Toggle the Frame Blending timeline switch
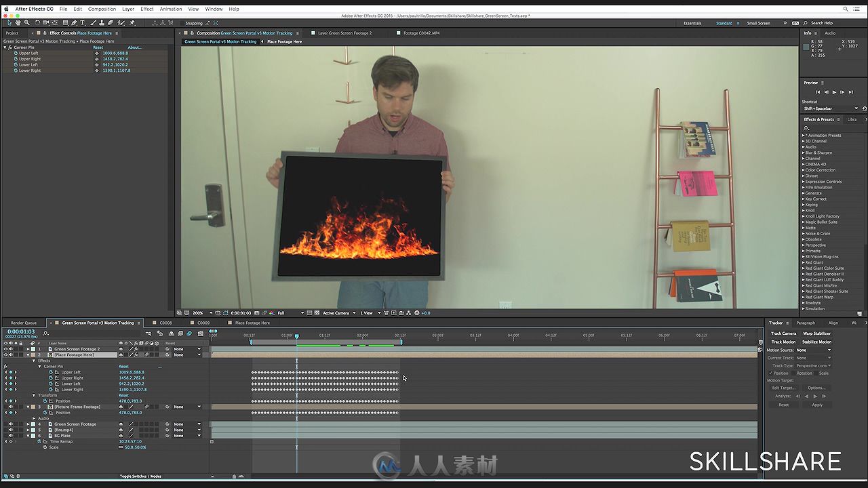 (180, 333)
